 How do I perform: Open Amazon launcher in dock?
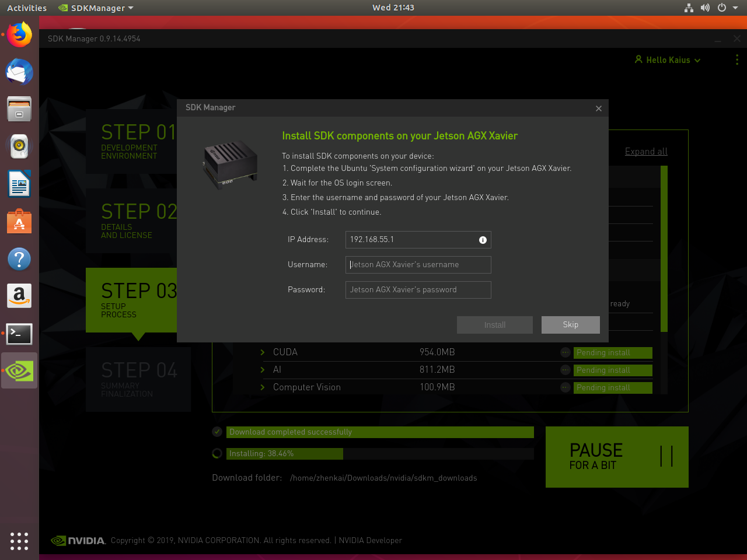click(x=19, y=296)
